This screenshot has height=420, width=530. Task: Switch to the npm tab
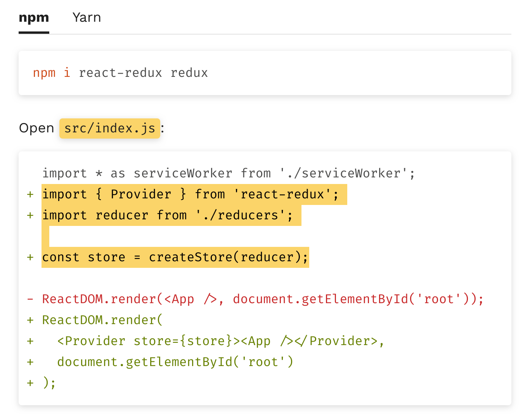click(34, 18)
